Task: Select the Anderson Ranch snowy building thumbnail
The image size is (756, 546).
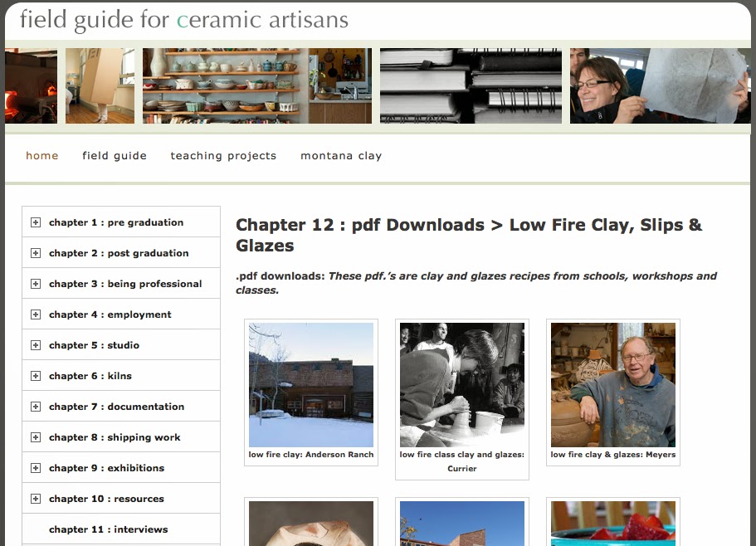Action: (x=311, y=385)
